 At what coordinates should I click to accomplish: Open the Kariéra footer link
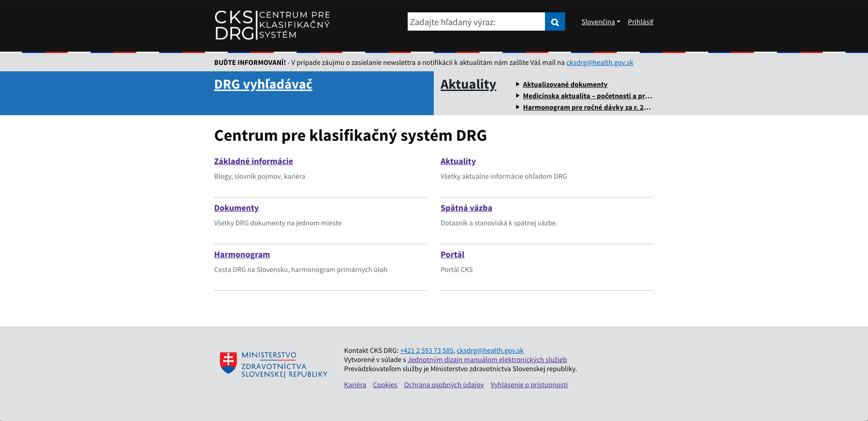pos(355,384)
